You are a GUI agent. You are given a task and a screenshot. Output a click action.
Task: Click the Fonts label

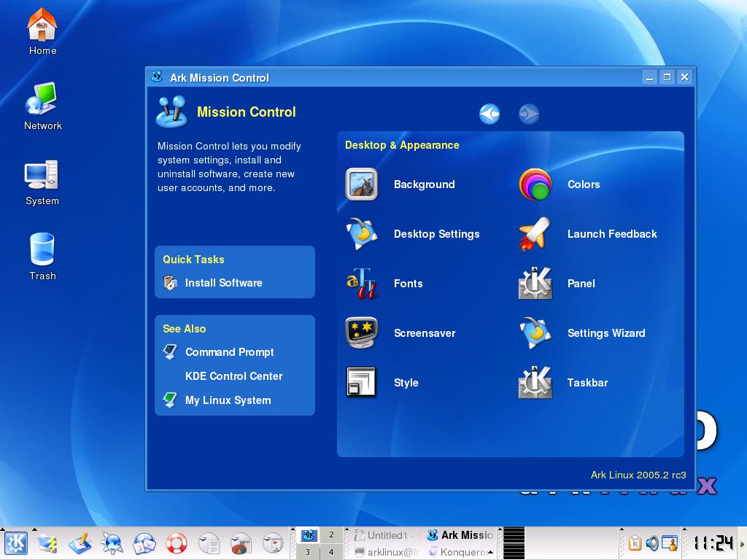(408, 284)
